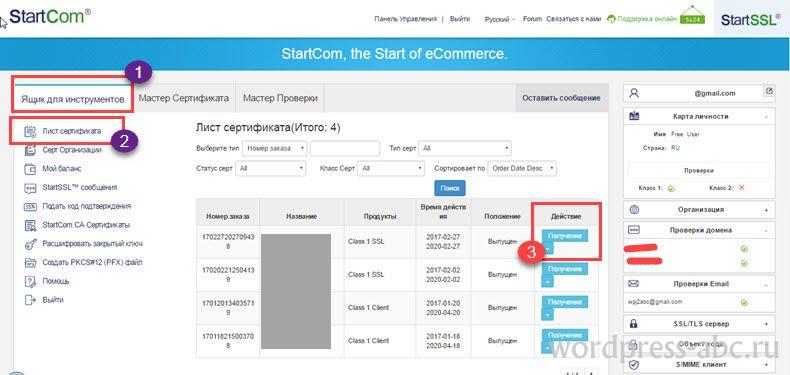Collapse the Проверки домена panel

click(x=766, y=230)
